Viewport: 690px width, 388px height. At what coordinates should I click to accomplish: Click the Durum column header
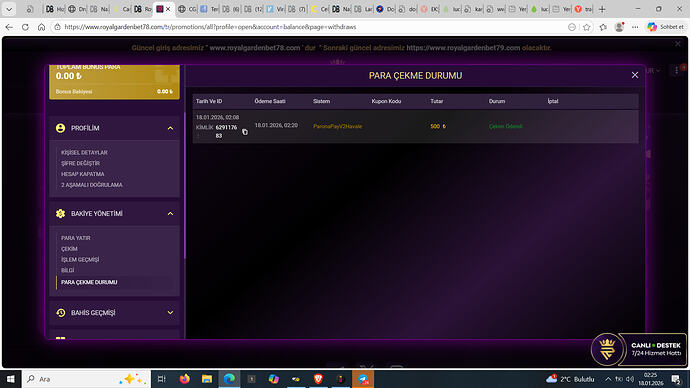(x=497, y=101)
